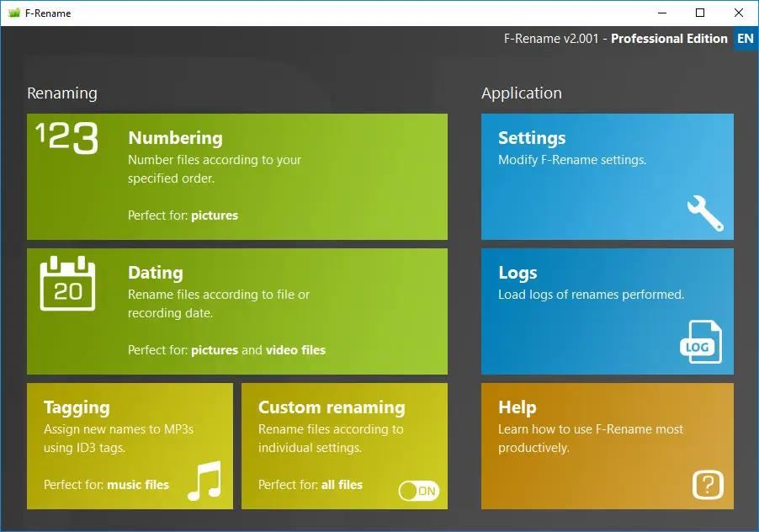Click the calendar icon in Dating tile
759x532 pixels.
point(68,285)
